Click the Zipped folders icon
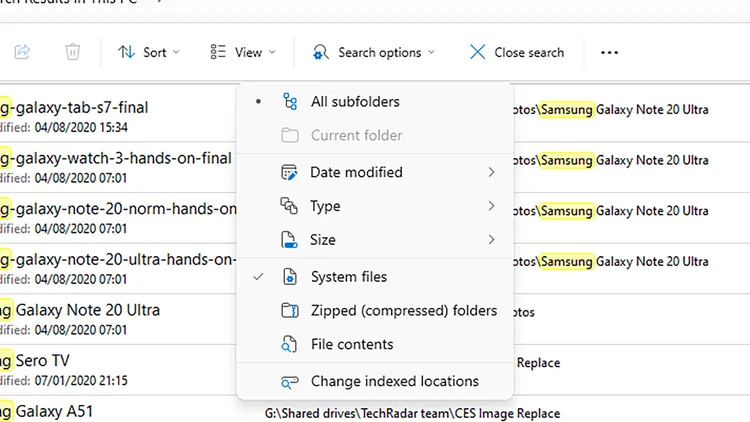Screen dimensions: 750x422 (x=290, y=311)
